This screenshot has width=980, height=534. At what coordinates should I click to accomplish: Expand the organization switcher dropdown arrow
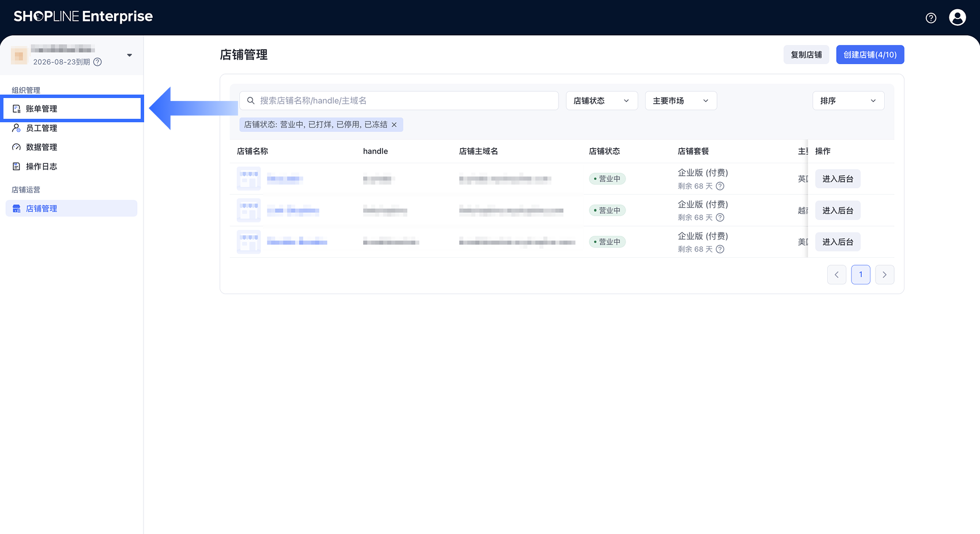pyautogui.click(x=129, y=55)
